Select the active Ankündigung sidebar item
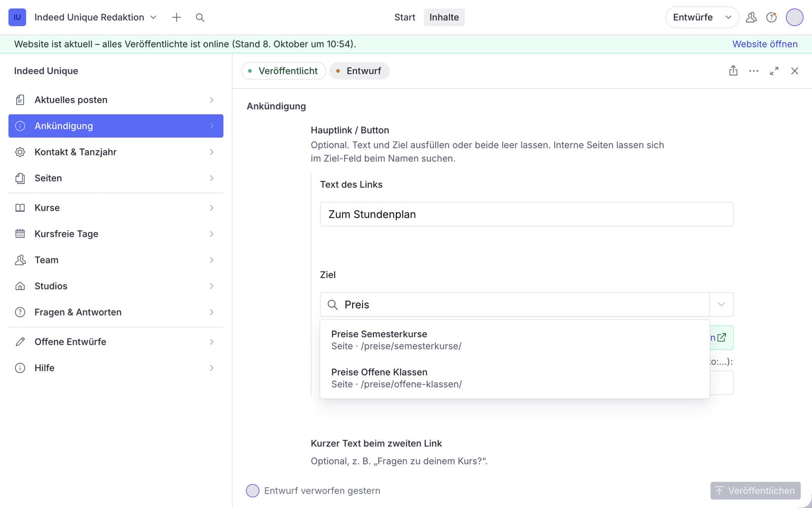The image size is (812, 508). 116,126
